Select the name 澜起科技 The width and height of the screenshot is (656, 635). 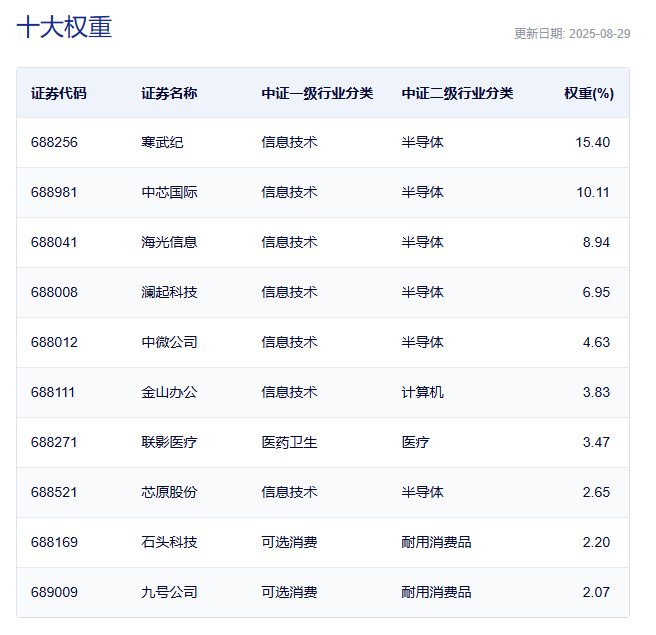click(x=169, y=292)
